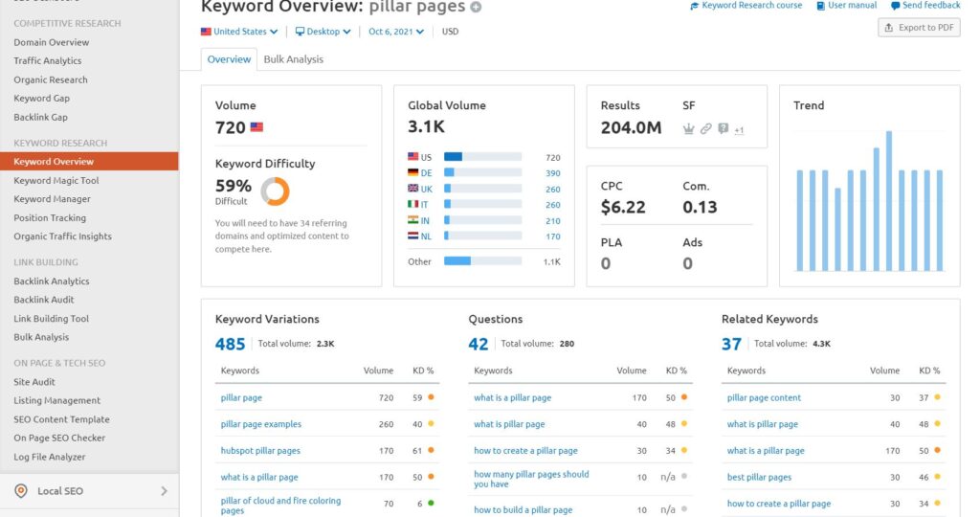980x517 pixels.
Task: Open the User manual link
Action: pos(846,6)
